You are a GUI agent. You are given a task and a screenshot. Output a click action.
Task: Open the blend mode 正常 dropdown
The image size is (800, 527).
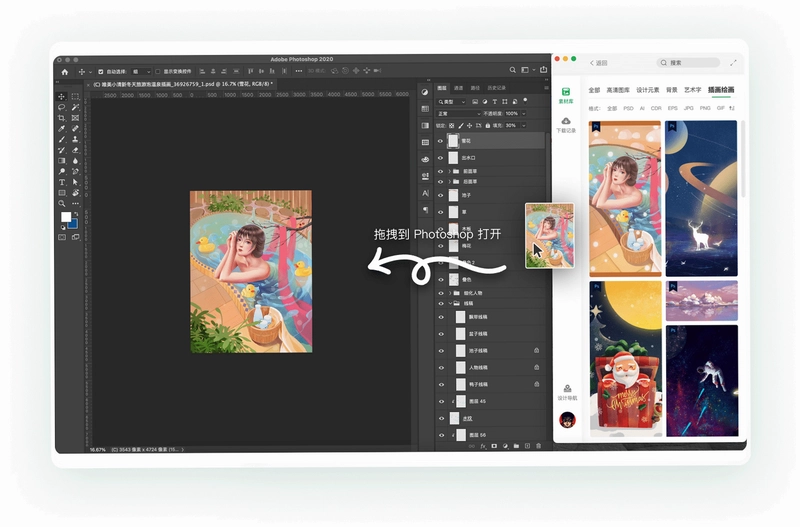pos(459,113)
